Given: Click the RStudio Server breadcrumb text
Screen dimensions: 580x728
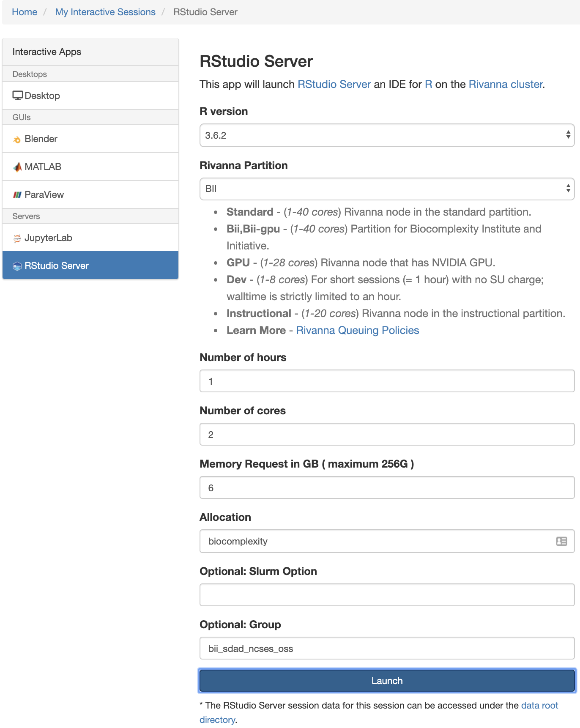Looking at the screenshot, I should pos(205,12).
